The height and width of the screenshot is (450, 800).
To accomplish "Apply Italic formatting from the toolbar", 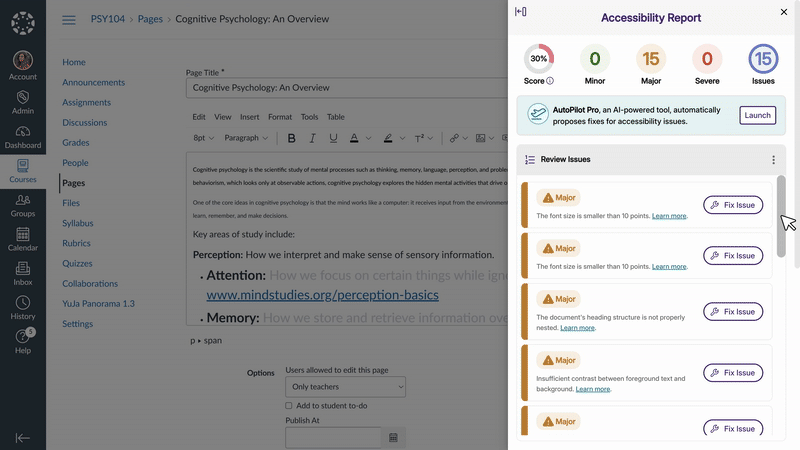I will [312, 138].
